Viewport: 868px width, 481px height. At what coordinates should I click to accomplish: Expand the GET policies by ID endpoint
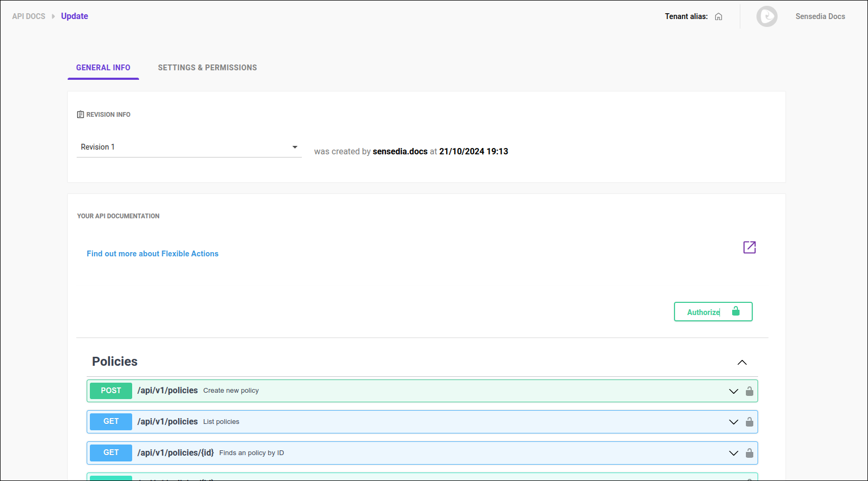(x=733, y=453)
